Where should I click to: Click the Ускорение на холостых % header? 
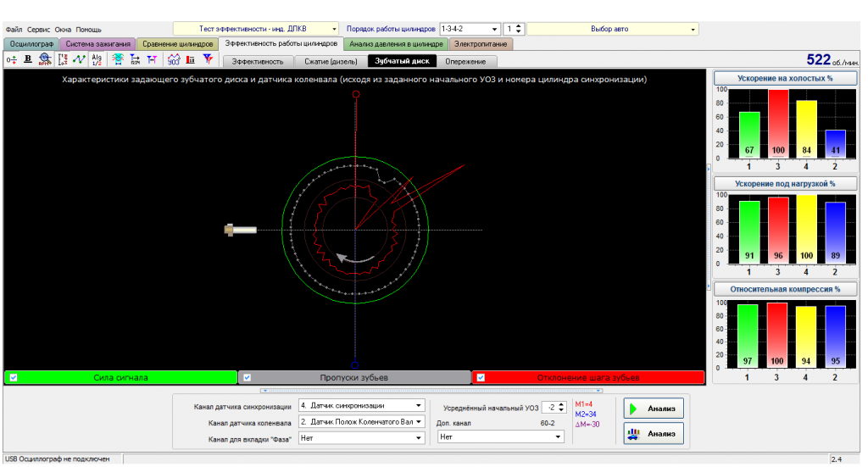[785, 78]
